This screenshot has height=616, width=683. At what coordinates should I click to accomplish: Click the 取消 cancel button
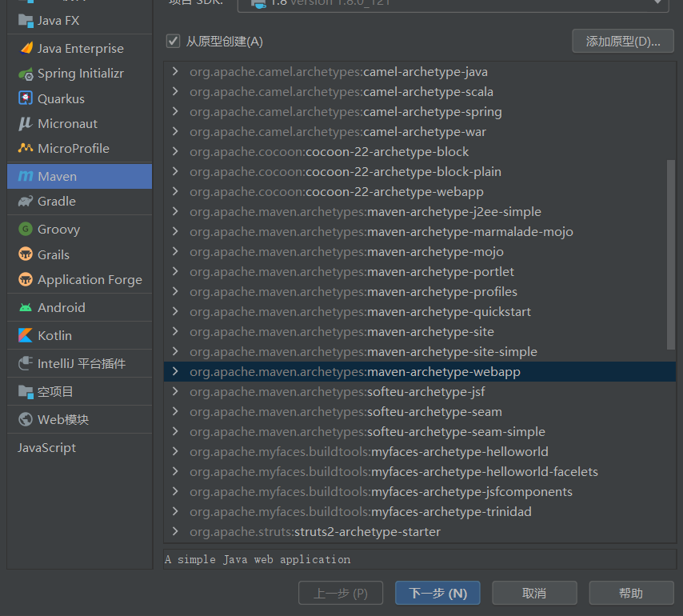(534, 593)
